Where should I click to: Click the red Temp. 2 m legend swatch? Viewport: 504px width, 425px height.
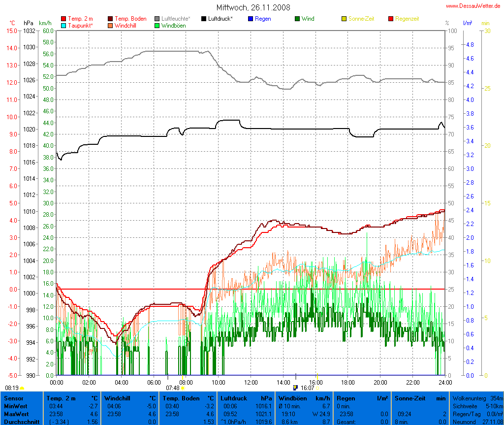63,19
